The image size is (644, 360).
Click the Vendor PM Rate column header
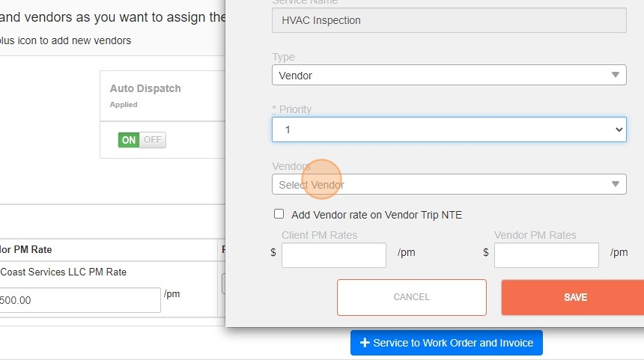pyautogui.click(x=26, y=249)
